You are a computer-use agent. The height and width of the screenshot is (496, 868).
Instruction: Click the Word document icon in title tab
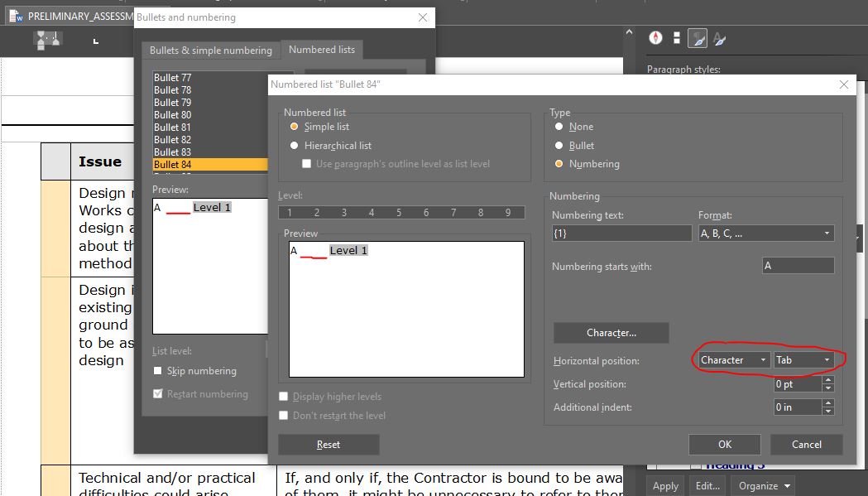(x=16, y=17)
